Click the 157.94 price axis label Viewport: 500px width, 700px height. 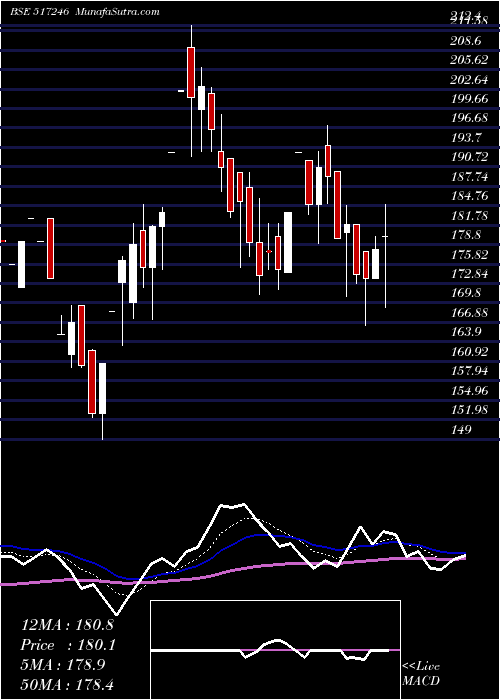tap(470, 371)
